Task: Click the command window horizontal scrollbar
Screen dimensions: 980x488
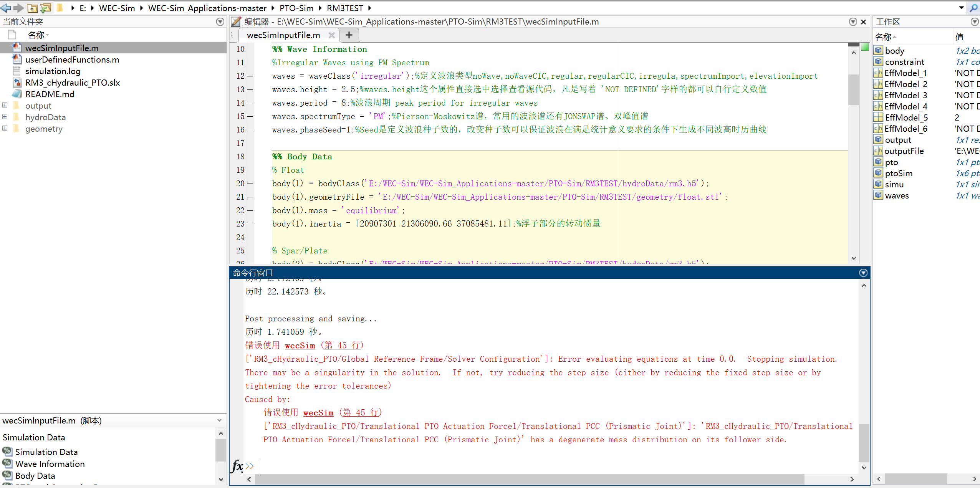Action: pyautogui.click(x=530, y=479)
